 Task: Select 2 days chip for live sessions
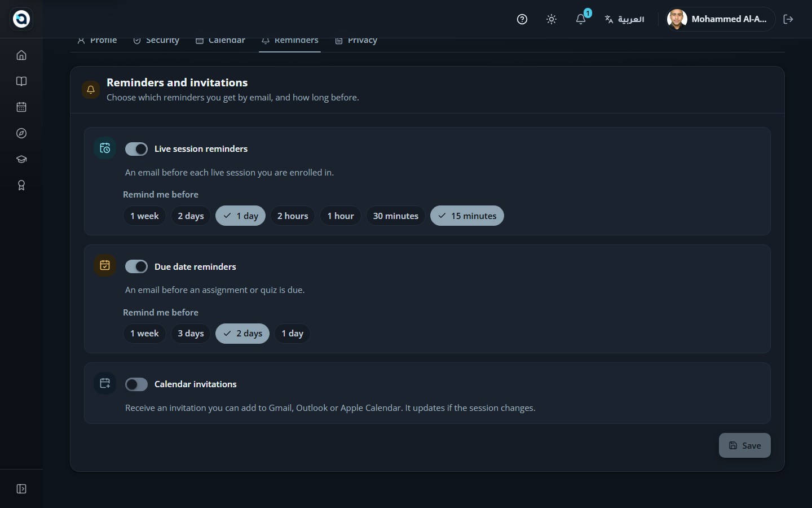(191, 216)
